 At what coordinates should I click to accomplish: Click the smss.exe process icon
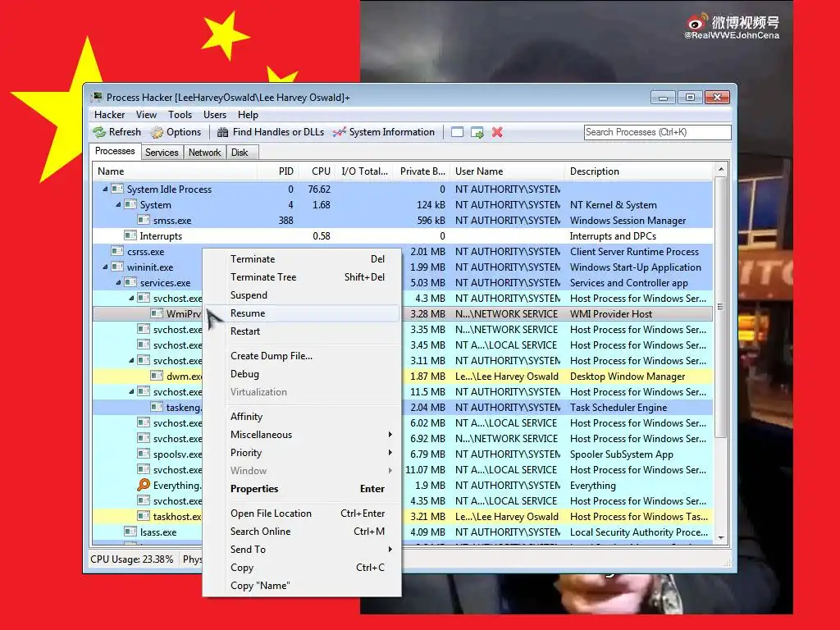[x=144, y=220]
